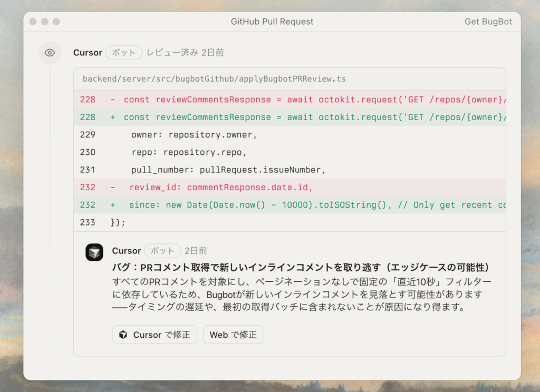Screen dimensions: 540x392
Task: Click the 'Web で修正' button
Action: coord(233,335)
